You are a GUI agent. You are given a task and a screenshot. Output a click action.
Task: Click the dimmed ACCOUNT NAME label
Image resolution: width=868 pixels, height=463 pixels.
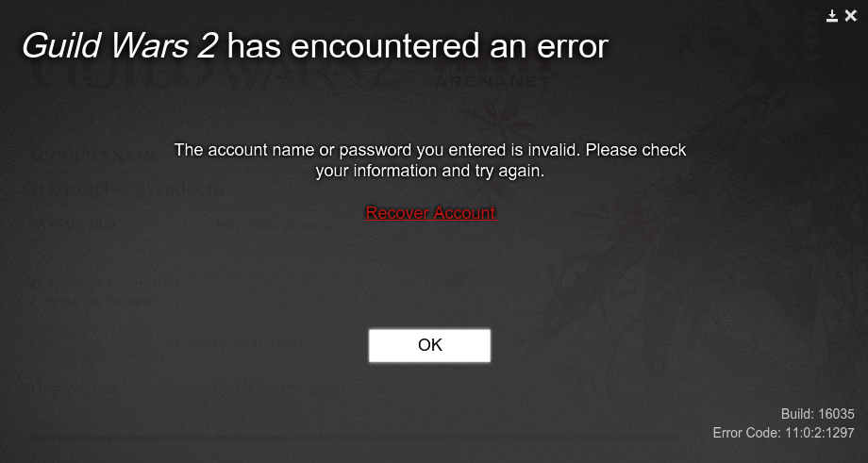click(93, 157)
